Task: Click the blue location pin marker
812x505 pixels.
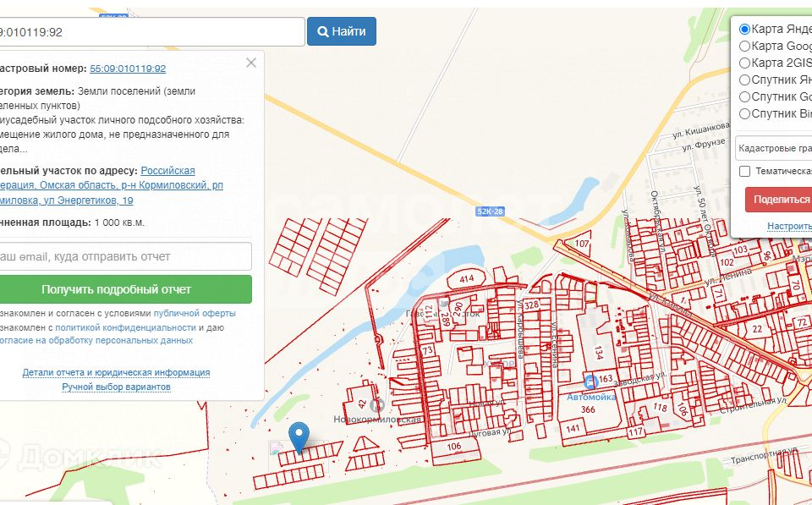Action: click(298, 436)
